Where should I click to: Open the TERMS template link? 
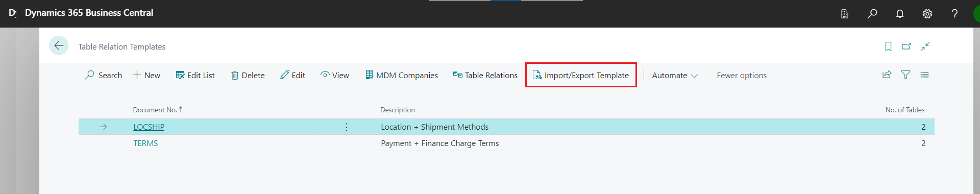145,143
